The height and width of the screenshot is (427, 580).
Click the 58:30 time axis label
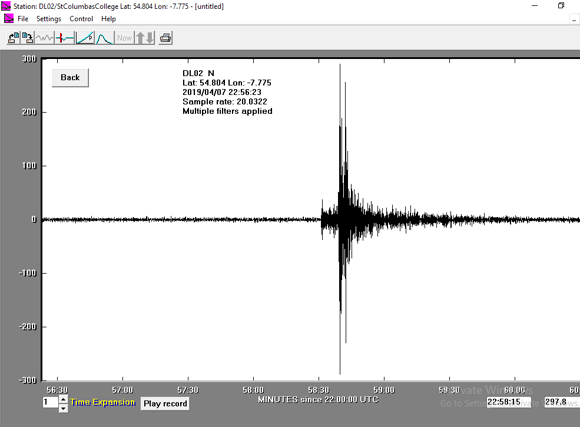click(318, 390)
